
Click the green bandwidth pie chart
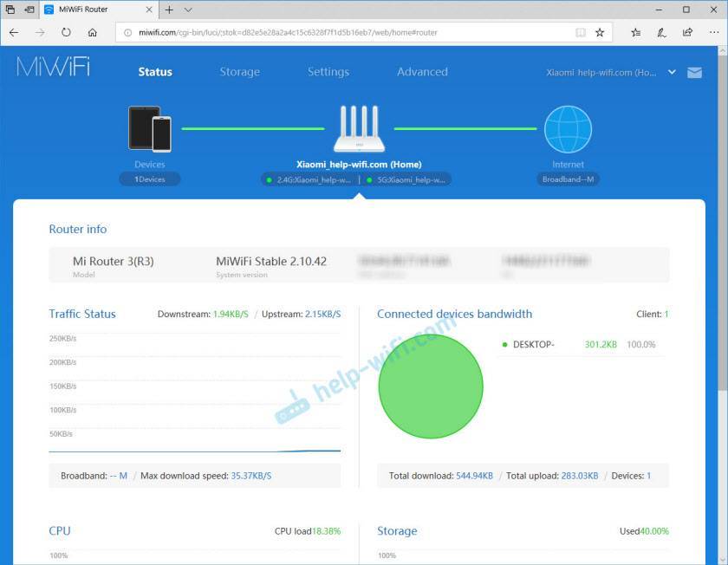pos(431,386)
